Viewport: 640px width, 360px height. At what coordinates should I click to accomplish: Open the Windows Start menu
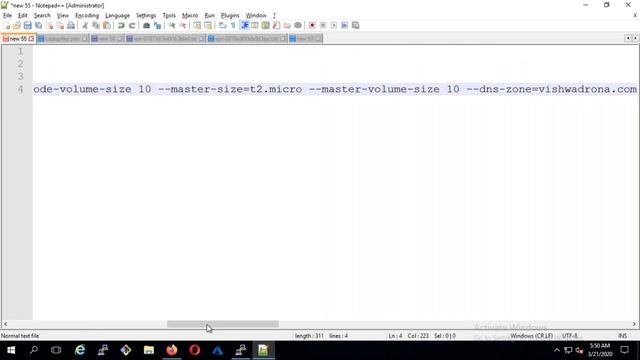tap(11, 350)
